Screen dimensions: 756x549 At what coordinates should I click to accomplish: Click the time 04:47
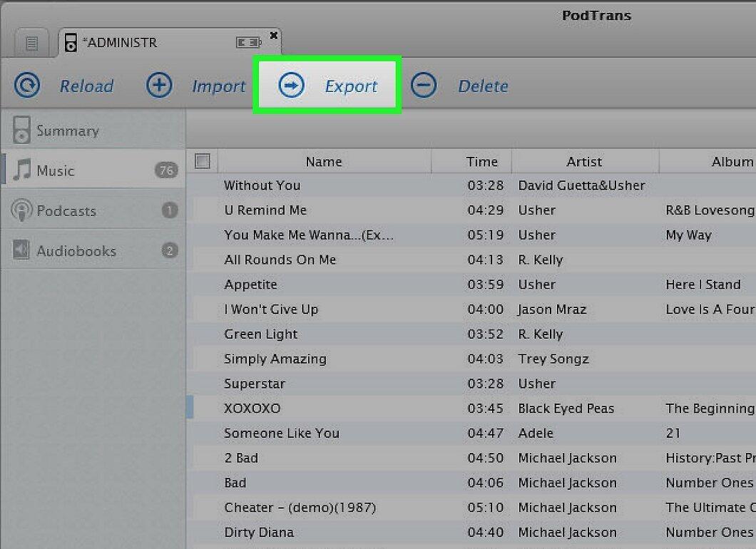tap(486, 433)
